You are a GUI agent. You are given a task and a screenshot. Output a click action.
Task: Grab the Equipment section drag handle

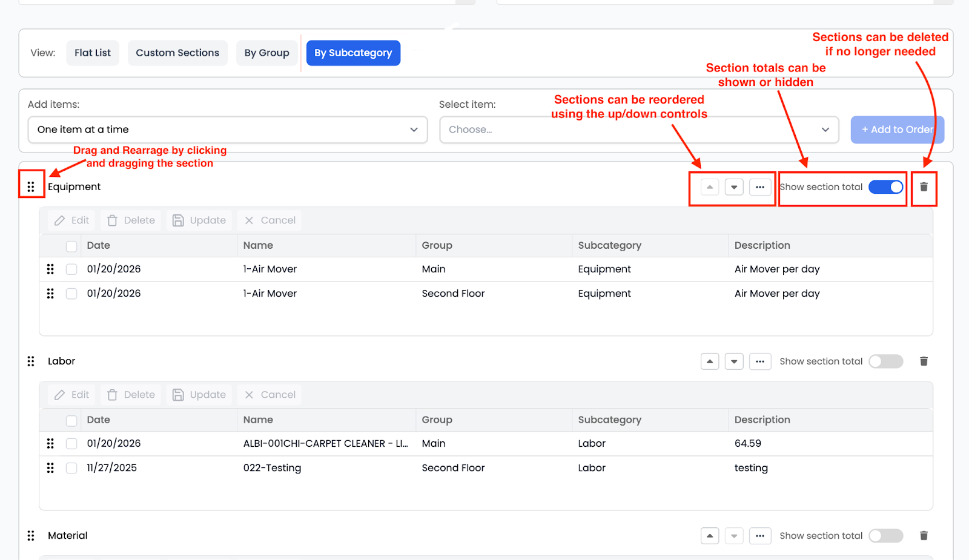[31, 186]
